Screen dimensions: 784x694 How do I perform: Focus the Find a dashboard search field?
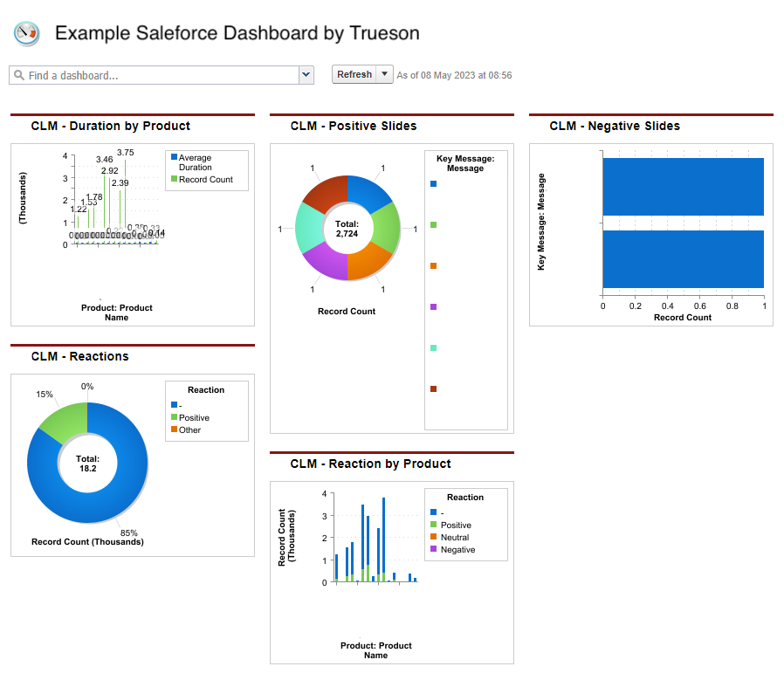click(155, 75)
